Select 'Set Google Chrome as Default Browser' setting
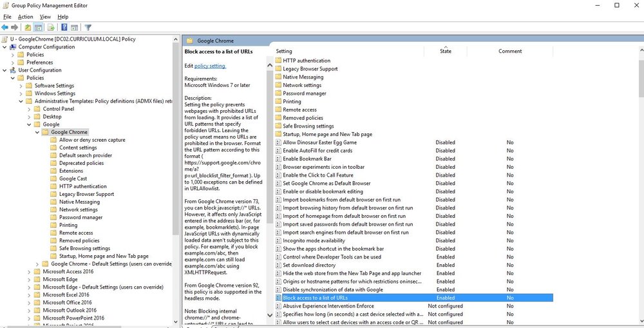 [x=327, y=183]
